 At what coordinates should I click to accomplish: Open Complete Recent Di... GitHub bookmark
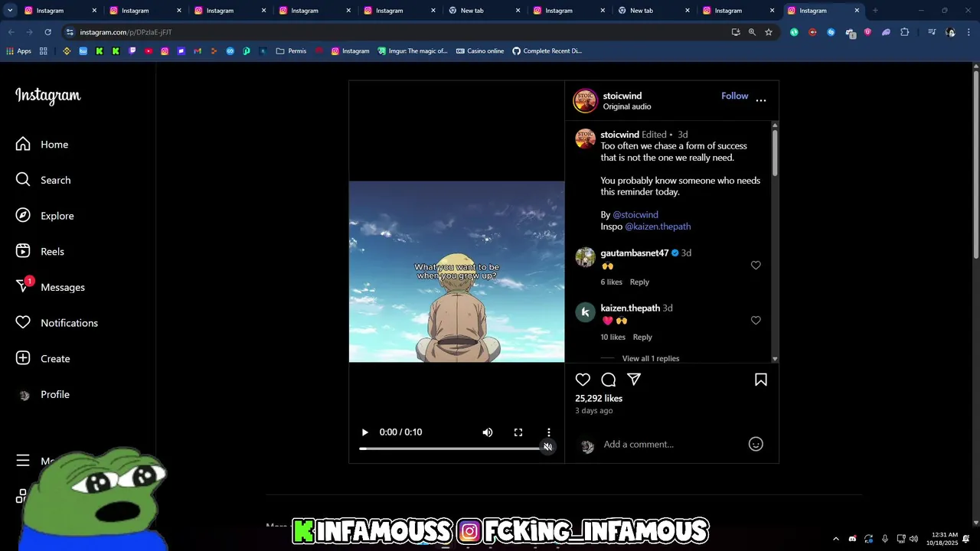[x=547, y=51]
